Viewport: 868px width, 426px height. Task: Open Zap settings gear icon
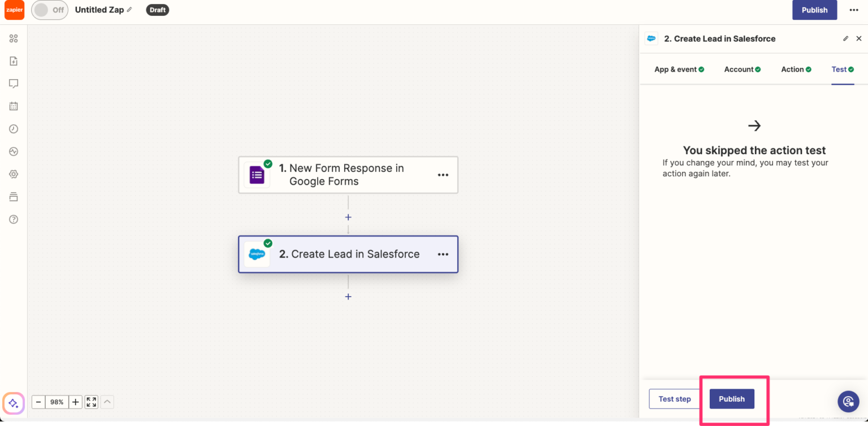[13, 174]
